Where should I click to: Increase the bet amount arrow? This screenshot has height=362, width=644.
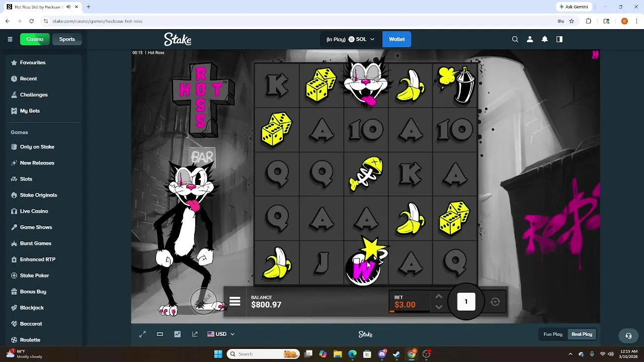click(x=439, y=297)
